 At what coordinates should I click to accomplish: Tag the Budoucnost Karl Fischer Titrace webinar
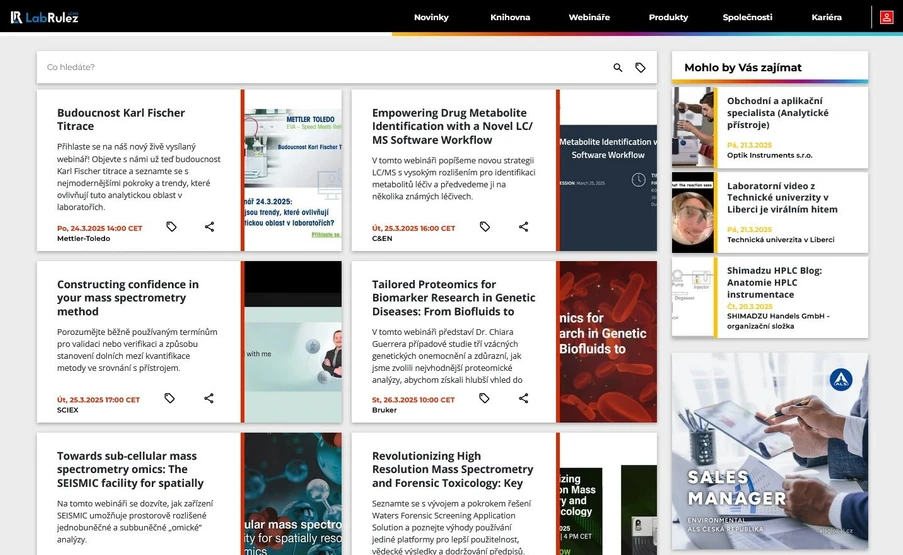[171, 227]
